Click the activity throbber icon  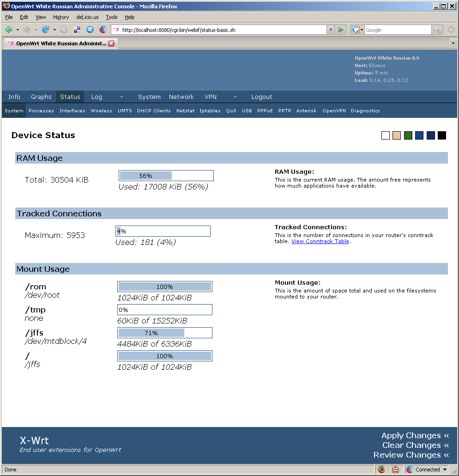coord(451,30)
